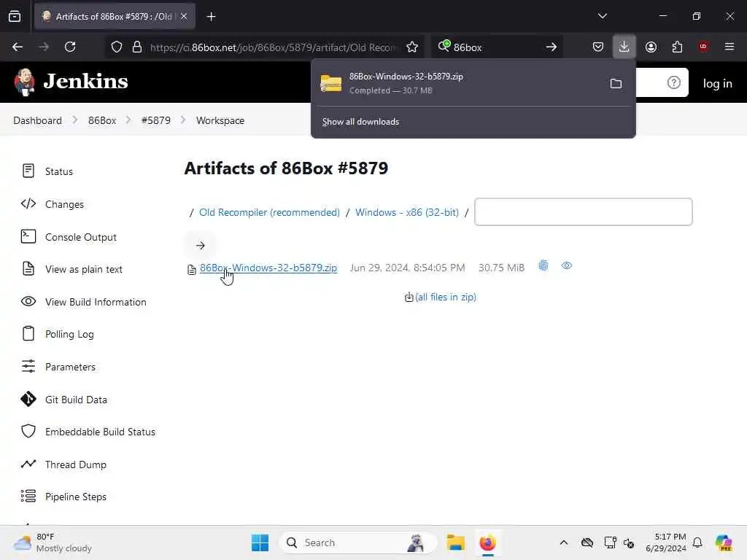Click the tracking protection shield icon
The height and width of the screenshot is (560, 747).
pyautogui.click(x=117, y=47)
